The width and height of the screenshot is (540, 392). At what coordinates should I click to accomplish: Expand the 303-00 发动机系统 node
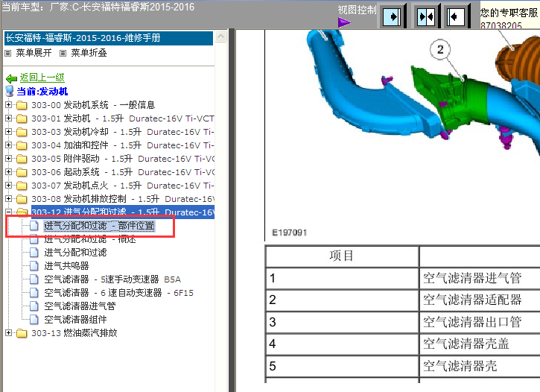tap(9, 104)
